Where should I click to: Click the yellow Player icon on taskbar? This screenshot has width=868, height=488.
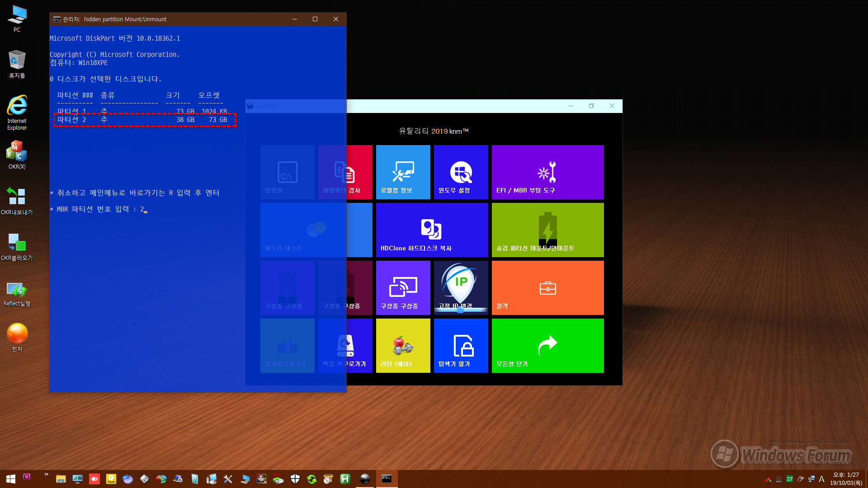coord(111,479)
